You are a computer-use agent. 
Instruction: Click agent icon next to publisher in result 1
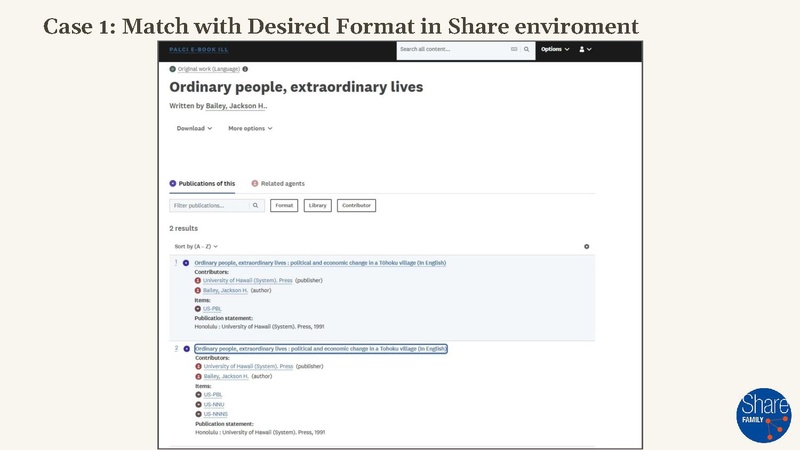point(197,281)
